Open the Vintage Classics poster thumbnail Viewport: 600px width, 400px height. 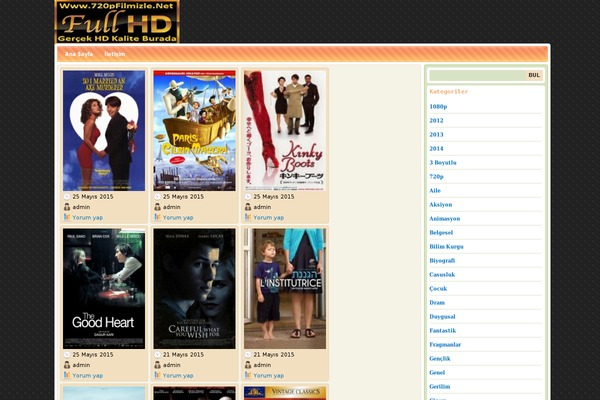coord(285,393)
